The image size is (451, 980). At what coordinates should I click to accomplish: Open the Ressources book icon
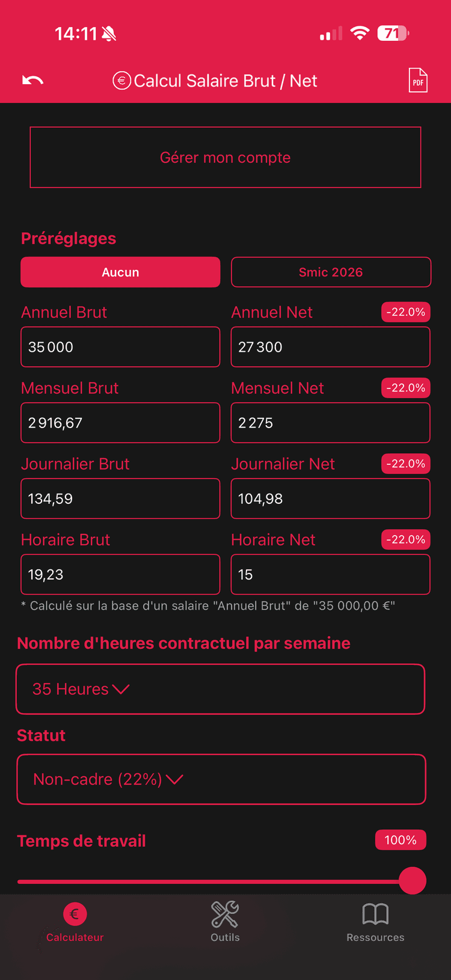375,913
